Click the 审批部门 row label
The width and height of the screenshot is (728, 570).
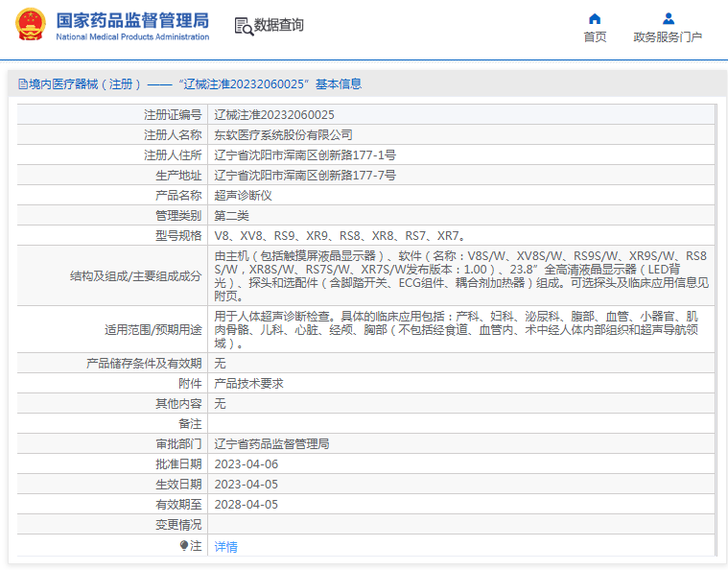click(x=178, y=443)
